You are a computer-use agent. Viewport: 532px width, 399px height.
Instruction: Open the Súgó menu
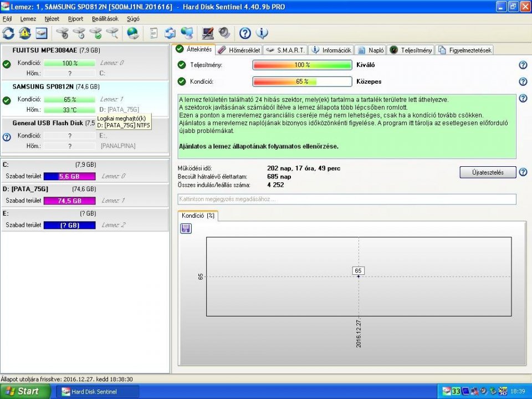click(x=133, y=19)
